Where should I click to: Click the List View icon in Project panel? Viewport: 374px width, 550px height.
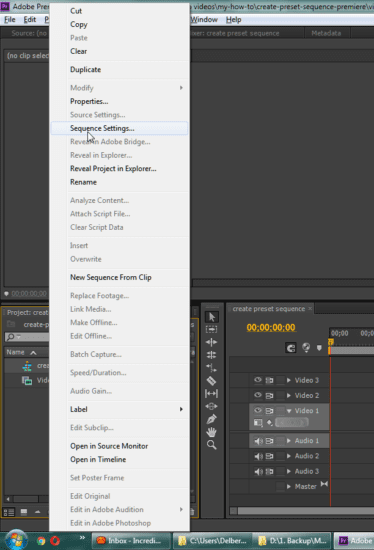pyautogui.click(x=9, y=512)
